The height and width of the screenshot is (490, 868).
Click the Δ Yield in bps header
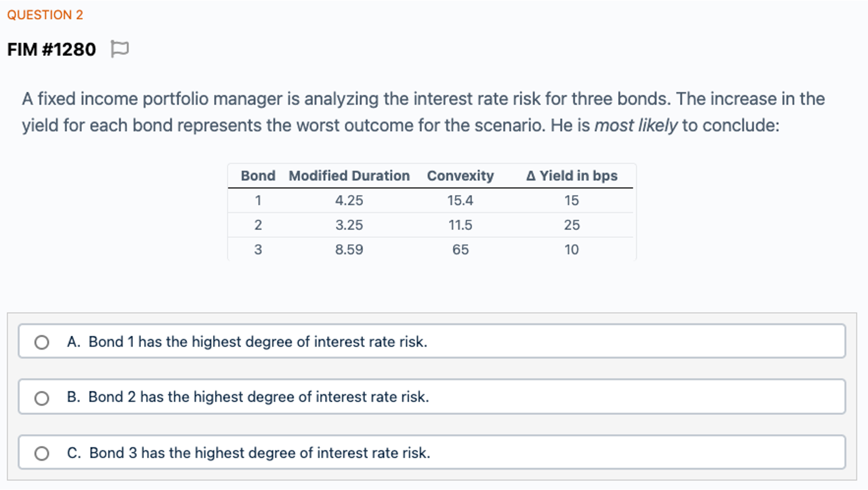[x=571, y=176]
